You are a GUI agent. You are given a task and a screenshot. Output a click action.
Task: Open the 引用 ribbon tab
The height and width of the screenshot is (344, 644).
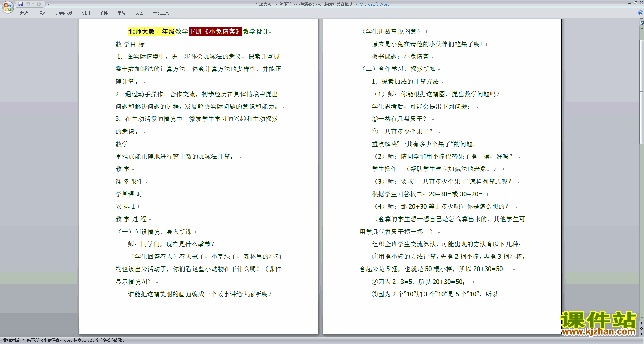[86, 13]
